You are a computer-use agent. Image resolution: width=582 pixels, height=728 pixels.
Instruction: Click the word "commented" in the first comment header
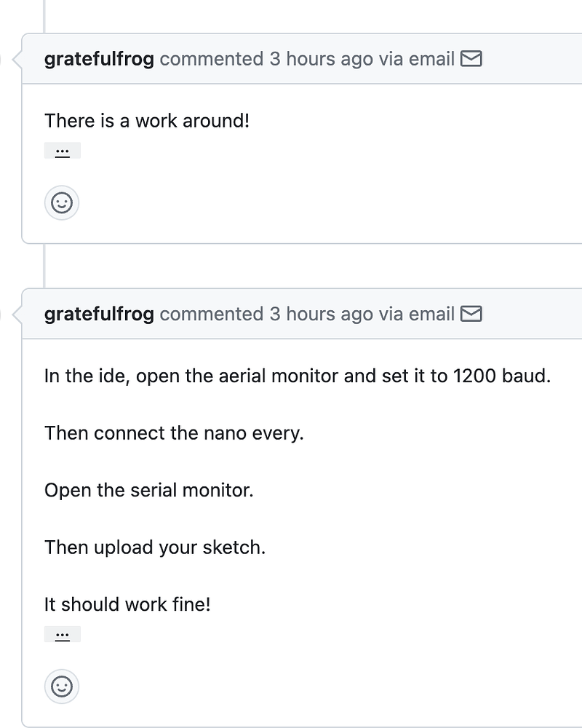click(x=212, y=60)
